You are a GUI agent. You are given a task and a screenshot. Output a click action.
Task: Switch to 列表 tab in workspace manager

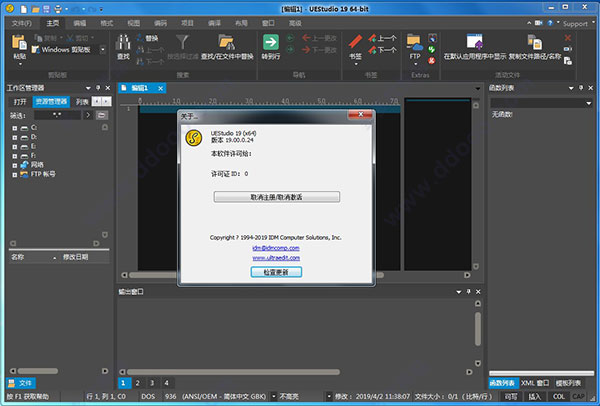(x=82, y=101)
